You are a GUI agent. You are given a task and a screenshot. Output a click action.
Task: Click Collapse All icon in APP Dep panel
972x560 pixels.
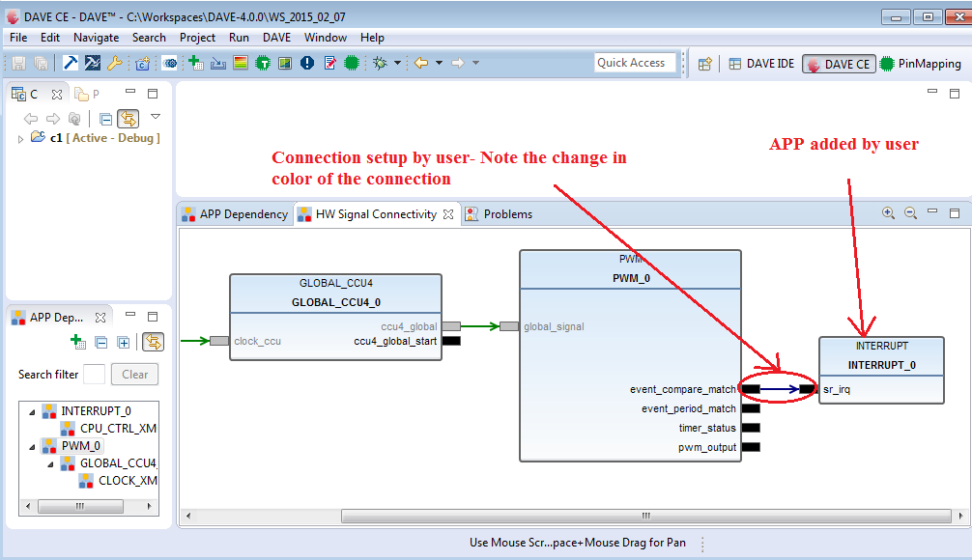point(101,342)
